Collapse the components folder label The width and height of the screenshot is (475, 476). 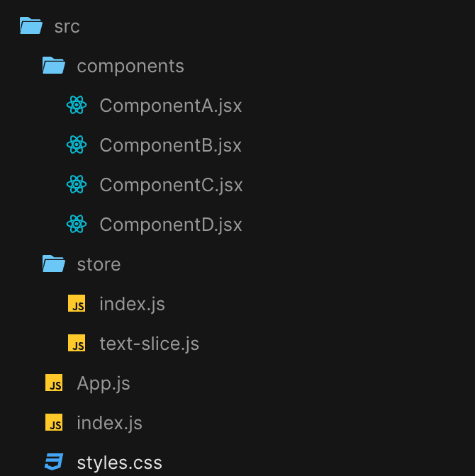[x=130, y=66]
